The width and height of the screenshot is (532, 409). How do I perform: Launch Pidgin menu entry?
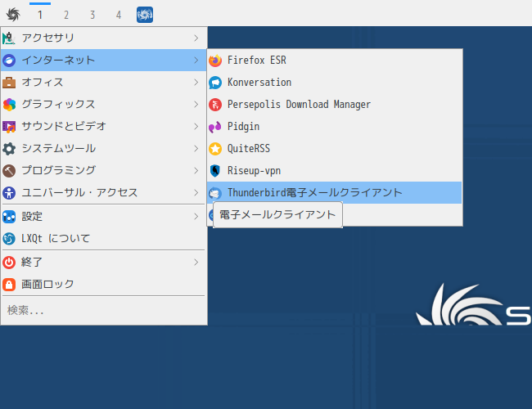coord(335,127)
